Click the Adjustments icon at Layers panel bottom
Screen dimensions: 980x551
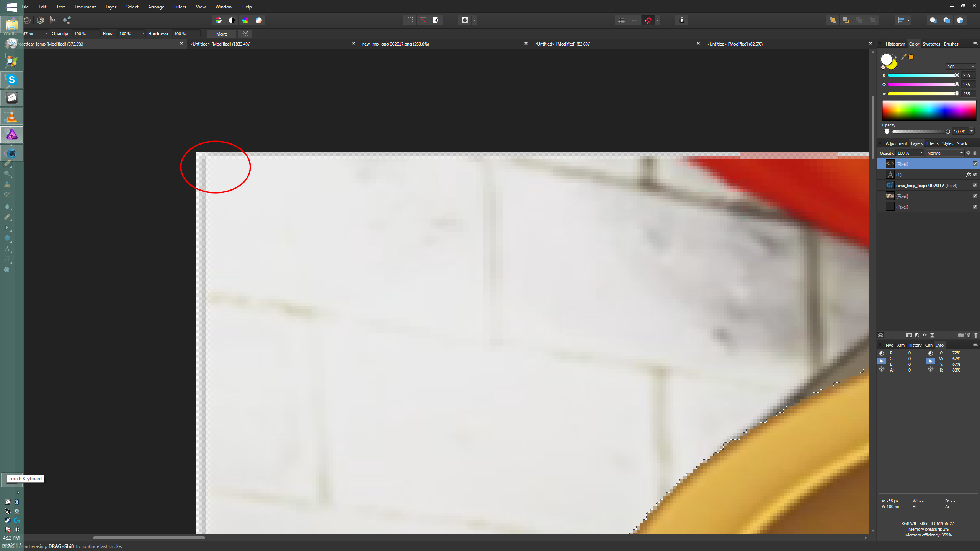coord(917,335)
